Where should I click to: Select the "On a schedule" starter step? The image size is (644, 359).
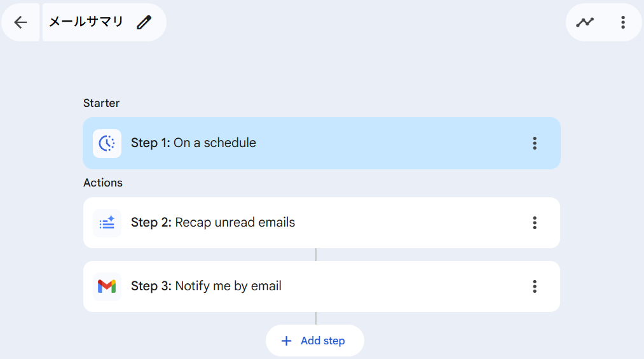click(x=214, y=143)
